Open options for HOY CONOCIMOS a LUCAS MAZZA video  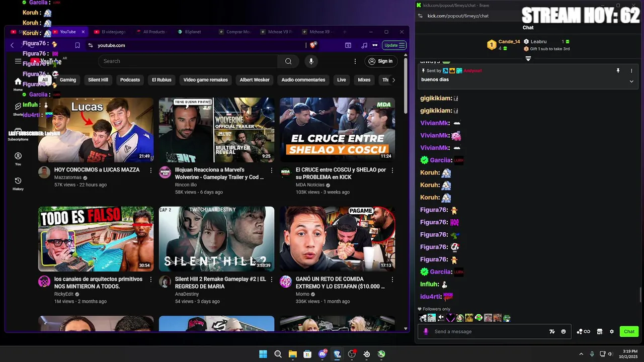[151, 170]
